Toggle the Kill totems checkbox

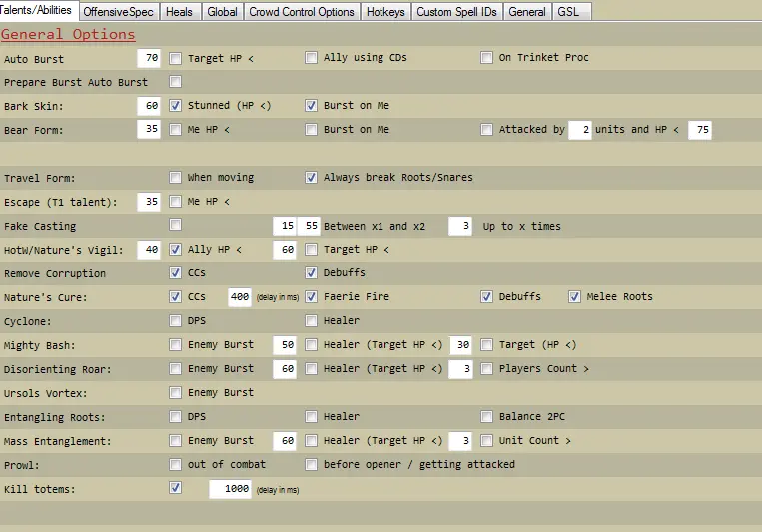(x=176, y=489)
